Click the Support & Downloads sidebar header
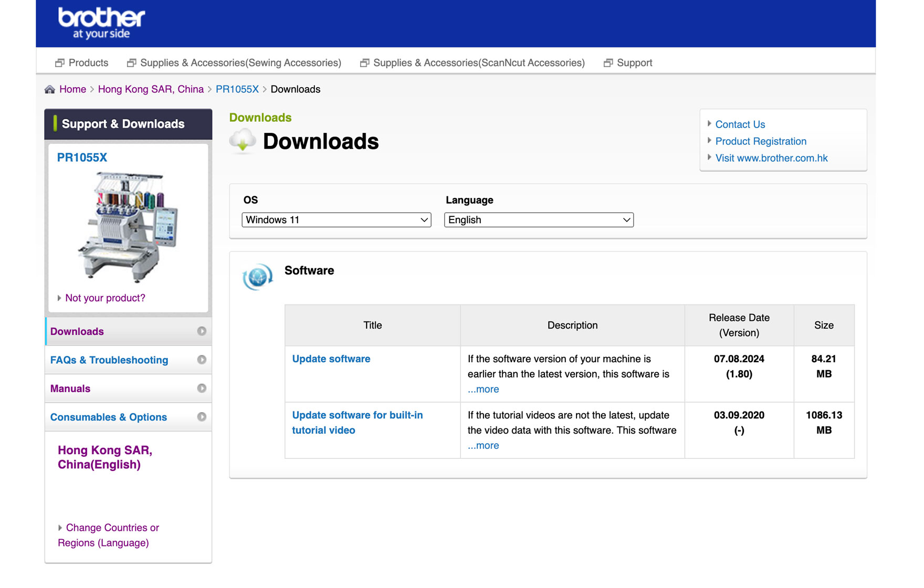This screenshot has width=924, height=588. pyautogui.click(x=129, y=124)
